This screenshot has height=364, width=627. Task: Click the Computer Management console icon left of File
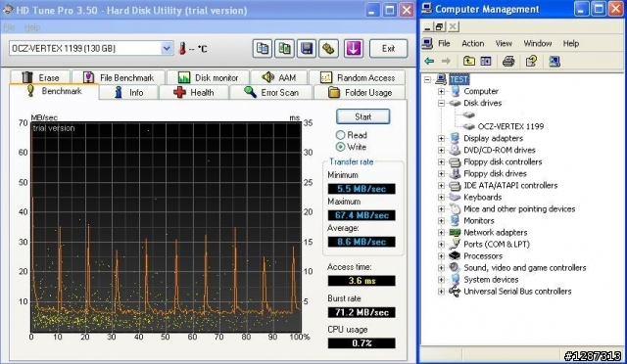(427, 43)
